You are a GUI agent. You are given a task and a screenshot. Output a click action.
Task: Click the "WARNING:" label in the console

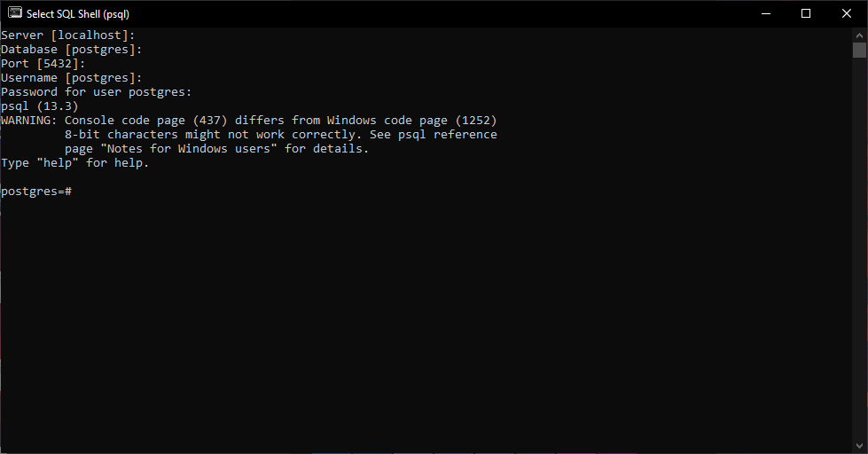click(x=28, y=121)
